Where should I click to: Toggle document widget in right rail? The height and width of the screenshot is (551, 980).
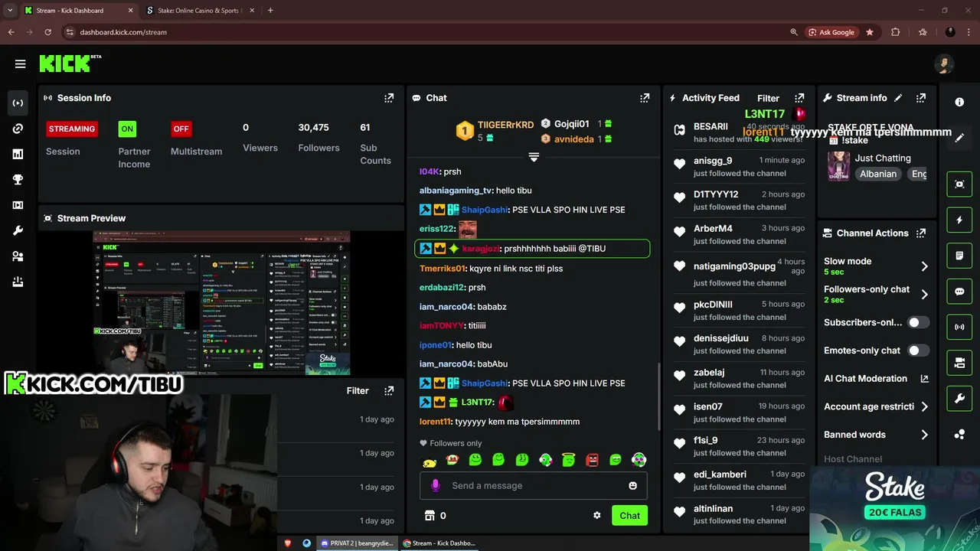pos(959,256)
